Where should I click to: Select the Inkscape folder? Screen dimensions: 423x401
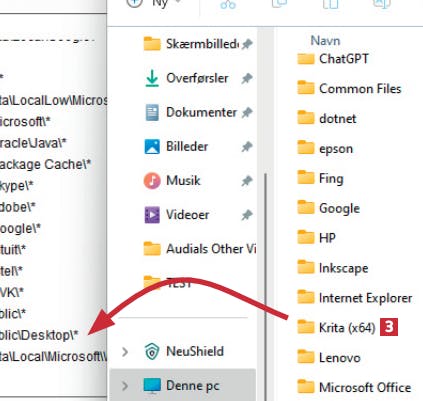coord(333,268)
